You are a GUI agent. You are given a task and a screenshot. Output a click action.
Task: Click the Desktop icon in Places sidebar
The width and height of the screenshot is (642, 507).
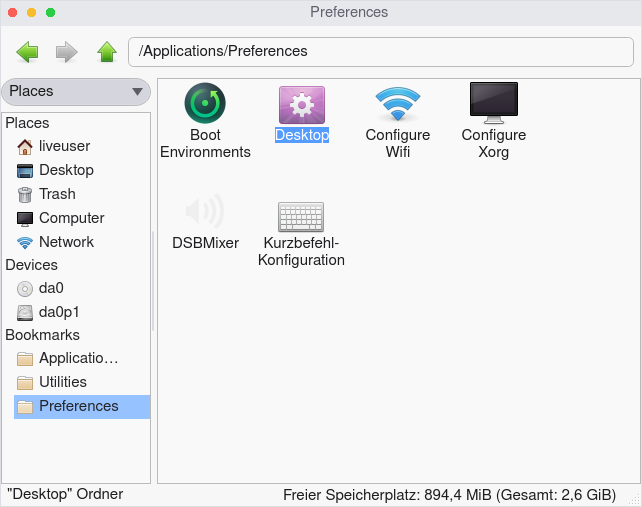(25, 171)
